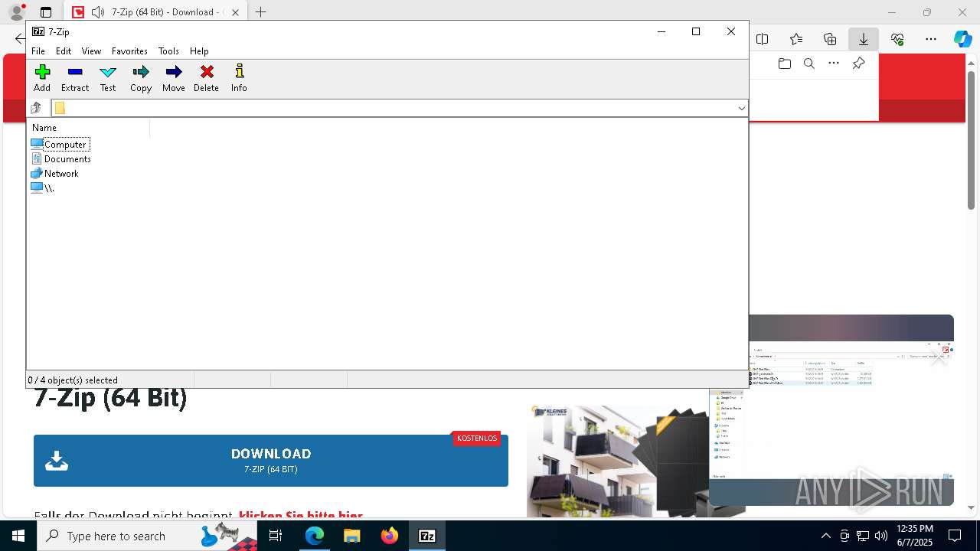This screenshot has height=551, width=980.
Task: Click the Test toolbar icon
Action: click(x=108, y=78)
